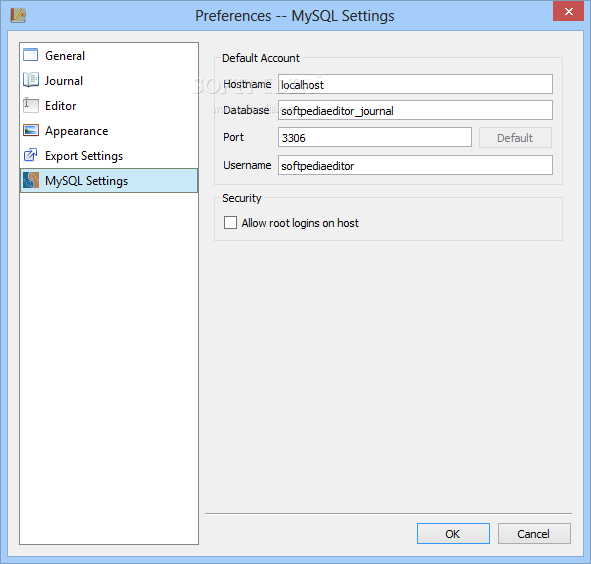Click the MySQL Settings dolphin icon
Viewport: 591px width, 564px height.
(31, 180)
